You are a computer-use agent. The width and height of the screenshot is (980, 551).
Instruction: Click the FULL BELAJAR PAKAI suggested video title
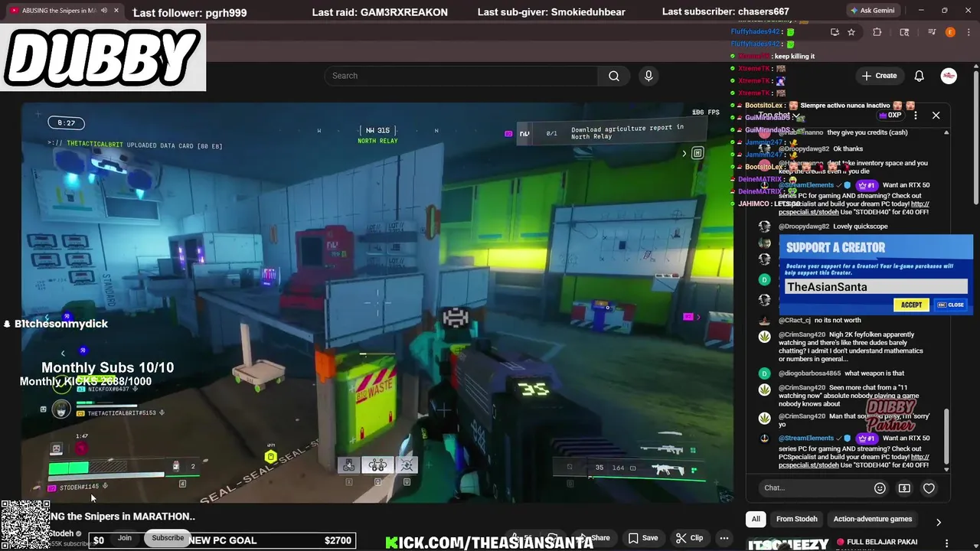tap(882, 542)
